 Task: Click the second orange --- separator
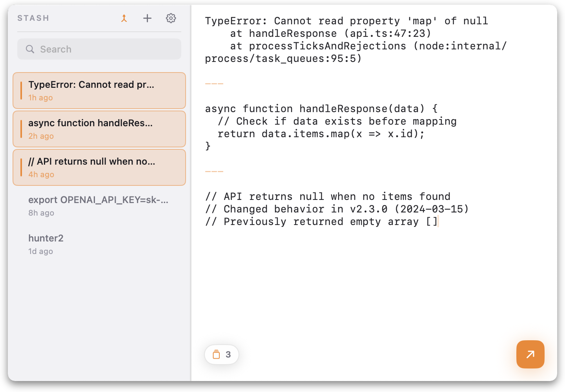[214, 172]
